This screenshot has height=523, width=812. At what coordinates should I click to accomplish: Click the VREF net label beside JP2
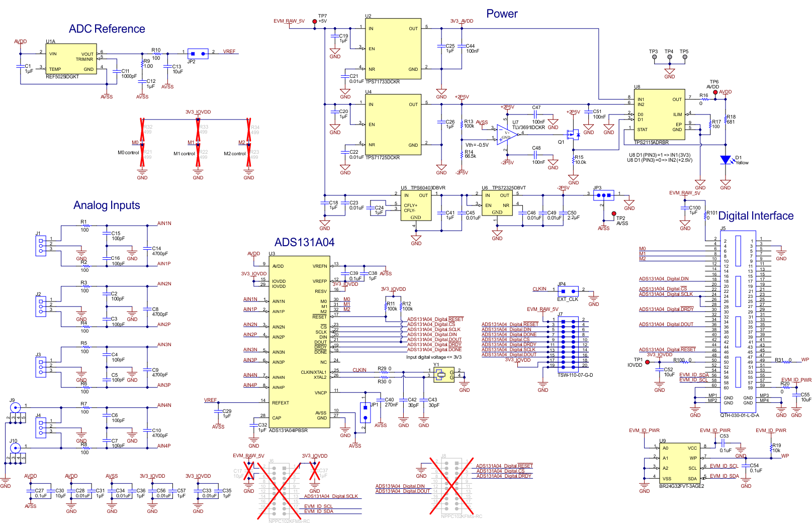coord(229,51)
